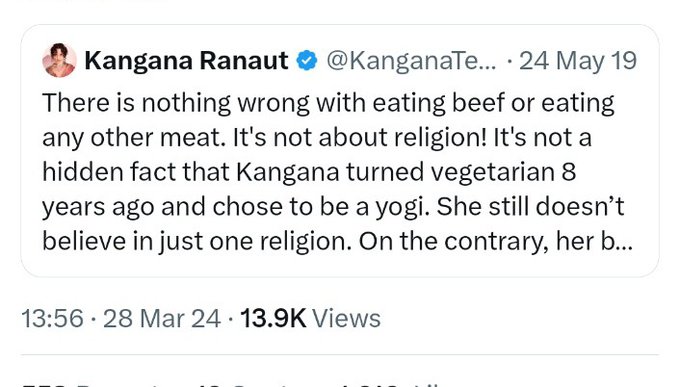Open the 13:56 · 28 Mar 24 timestamp
The height and width of the screenshot is (387, 680).
click(x=121, y=318)
